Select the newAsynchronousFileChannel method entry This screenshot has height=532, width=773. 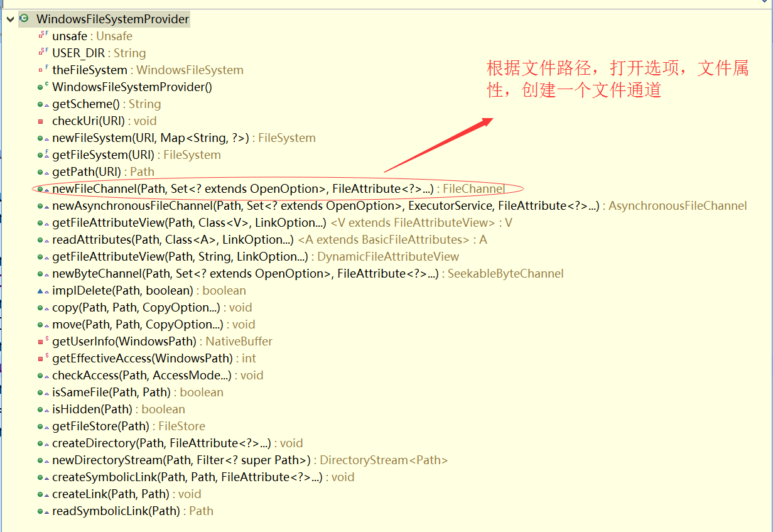pos(399,206)
